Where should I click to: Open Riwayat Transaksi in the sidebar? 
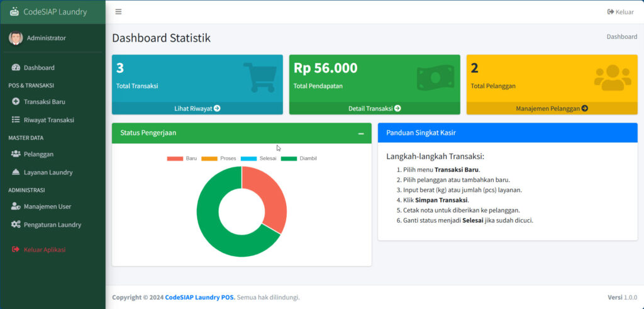pos(48,120)
